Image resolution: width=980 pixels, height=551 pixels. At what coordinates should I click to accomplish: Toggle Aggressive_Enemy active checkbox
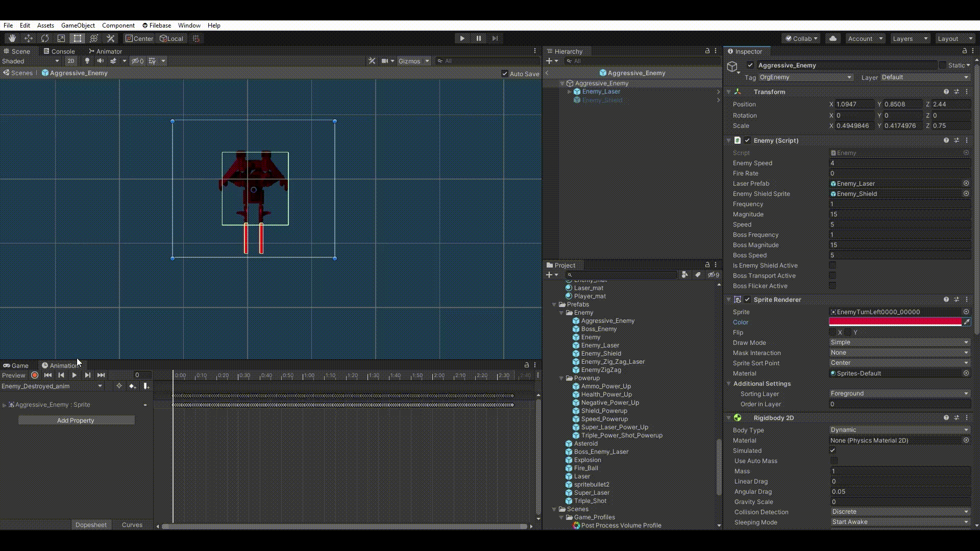coord(750,65)
